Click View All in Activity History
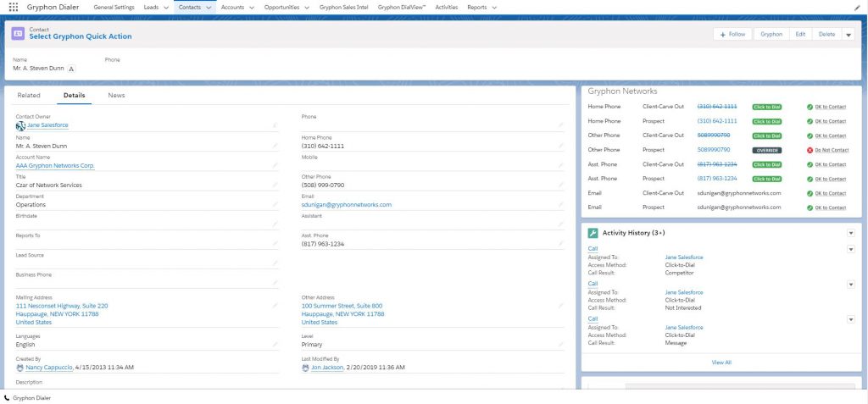The height and width of the screenshot is (404, 868). click(721, 362)
